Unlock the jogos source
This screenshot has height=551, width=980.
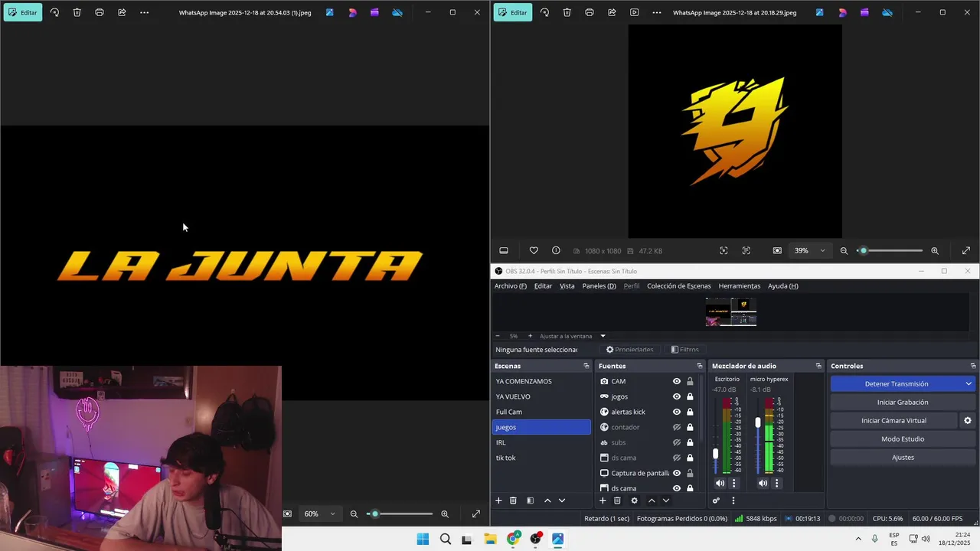click(690, 396)
